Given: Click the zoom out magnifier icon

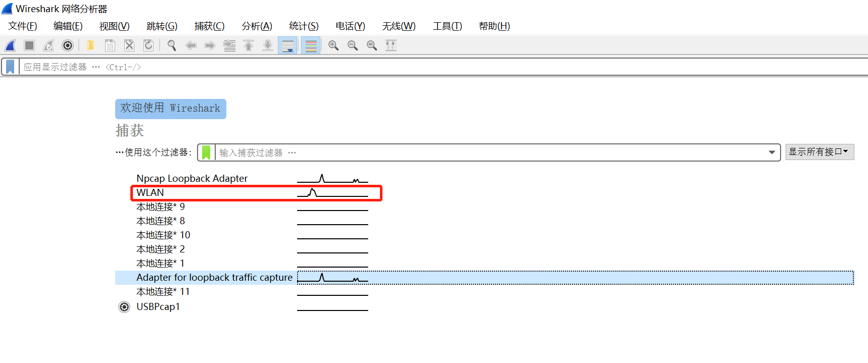Looking at the screenshot, I should pyautogui.click(x=353, y=45).
